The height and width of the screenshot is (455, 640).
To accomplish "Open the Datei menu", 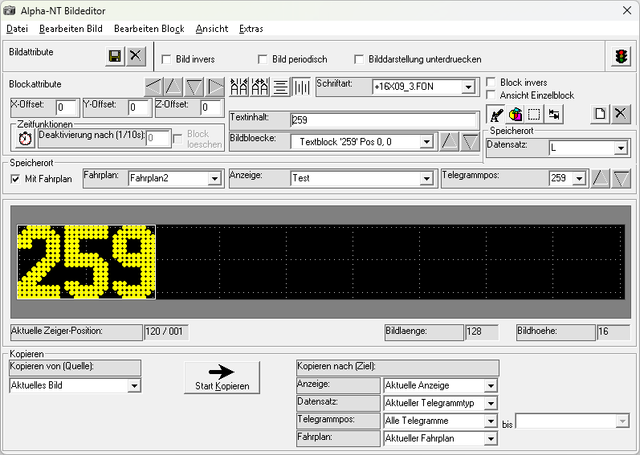I will (17, 29).
